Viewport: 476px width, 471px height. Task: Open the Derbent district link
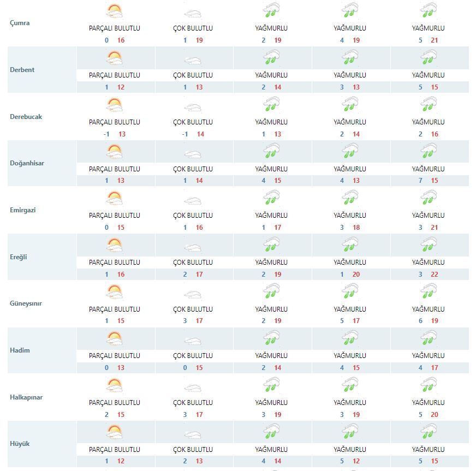point(22,70)
